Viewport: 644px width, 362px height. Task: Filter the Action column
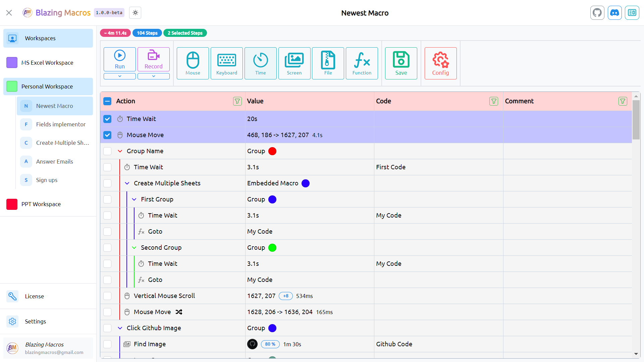(x=237, y=101)
